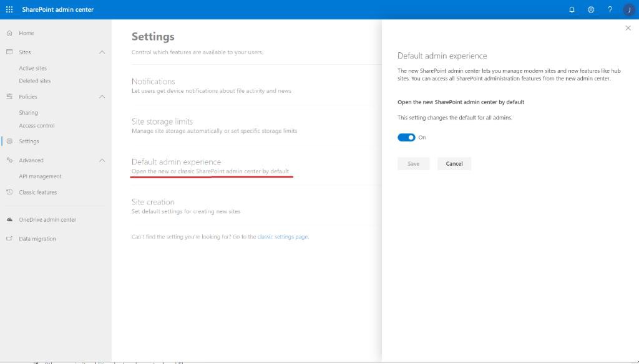The width and height of the screenshot is (639, 364).
Task: Click the Policies label in sidebar
Action: pos(27,97)
